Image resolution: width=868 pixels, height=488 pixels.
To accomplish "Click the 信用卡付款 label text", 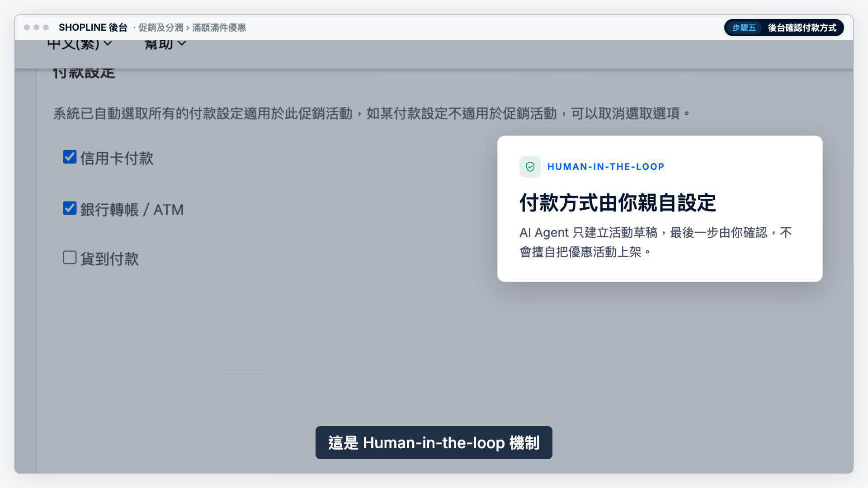I will pyautogui.click(x=117, y=159).
